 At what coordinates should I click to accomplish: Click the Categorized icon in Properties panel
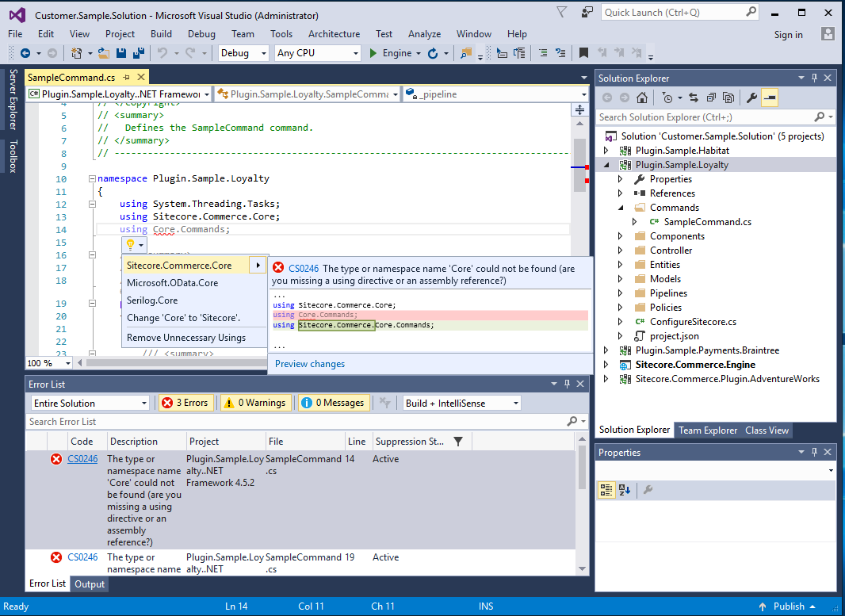click(x=606, y=490)
